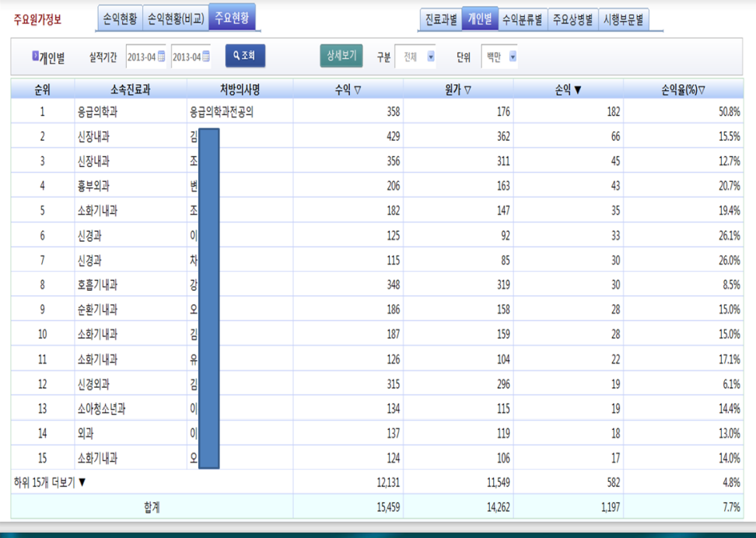Open the 수익분류별 tab
756x538 pixels.
click(523, 19)
